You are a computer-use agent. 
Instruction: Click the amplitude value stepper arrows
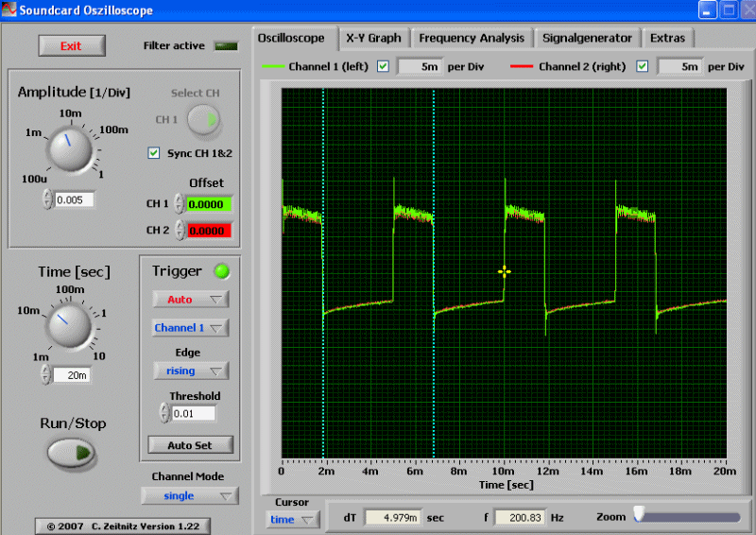point(47,200)
